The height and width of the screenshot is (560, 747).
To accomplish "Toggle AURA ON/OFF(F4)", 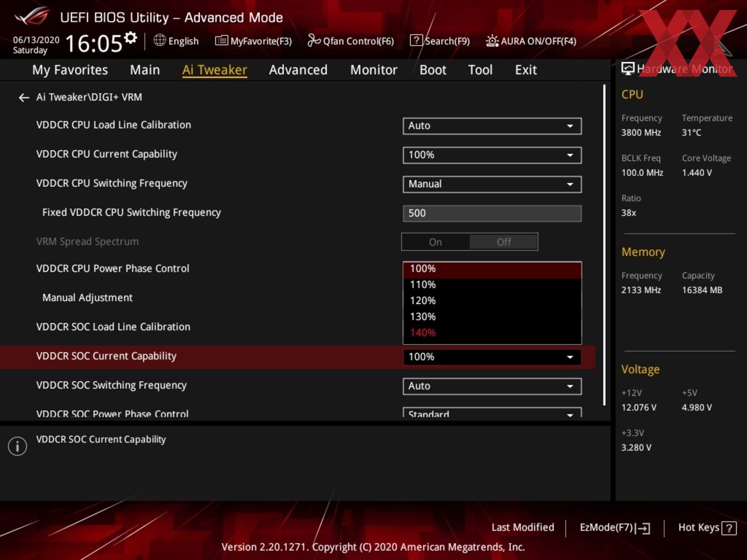I will pos(531,41).
